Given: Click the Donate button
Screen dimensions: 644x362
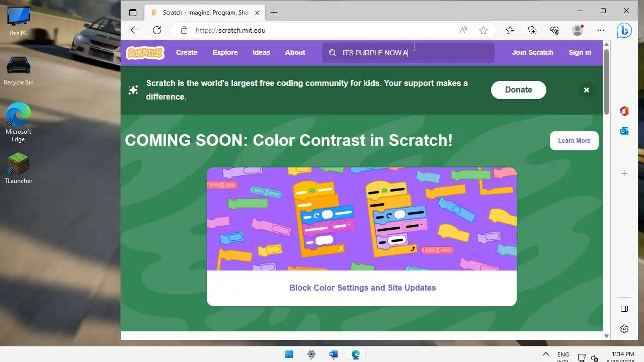Looking at the screenshot, I should [x=518, y=90].
